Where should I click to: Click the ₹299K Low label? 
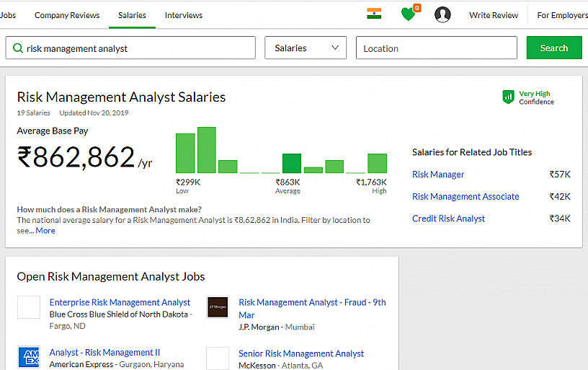click(x=188, y=186)
